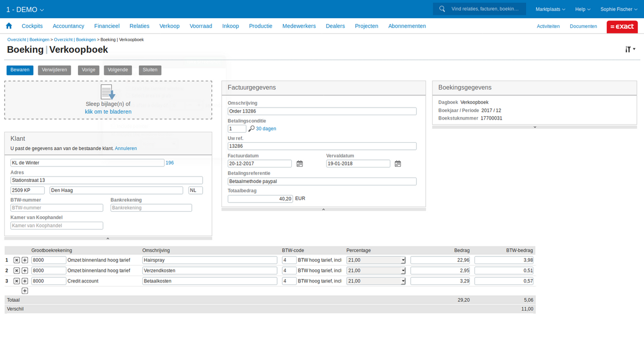The height and width of the screenshot is (362, 644).
Task: Delete the Hairspray line with its X icon
Action: [17, 260]
